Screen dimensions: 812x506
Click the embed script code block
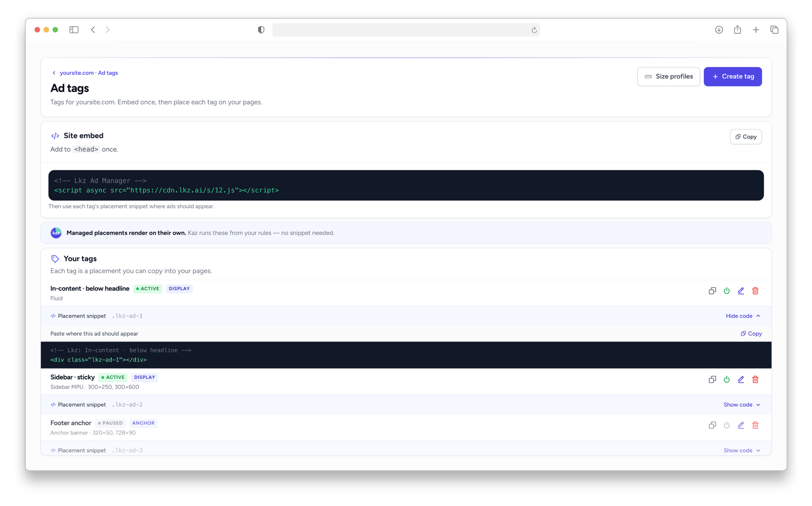[x=406, y=185]
